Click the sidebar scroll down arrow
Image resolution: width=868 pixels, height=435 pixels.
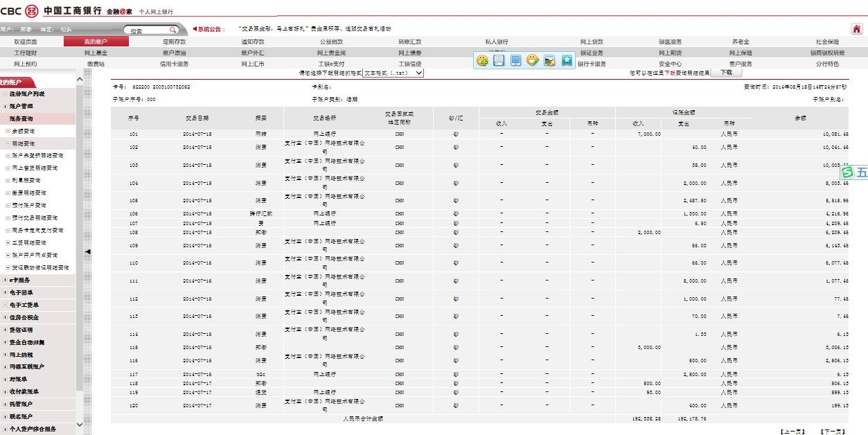tap(79, 424)
